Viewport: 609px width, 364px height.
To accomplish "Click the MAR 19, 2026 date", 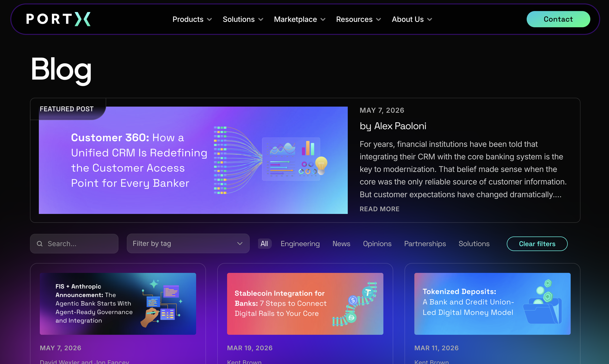I will coord(250,348).
